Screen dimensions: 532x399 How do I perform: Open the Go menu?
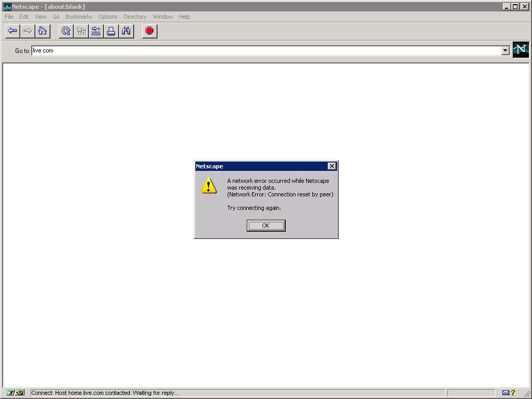(56, 17)
